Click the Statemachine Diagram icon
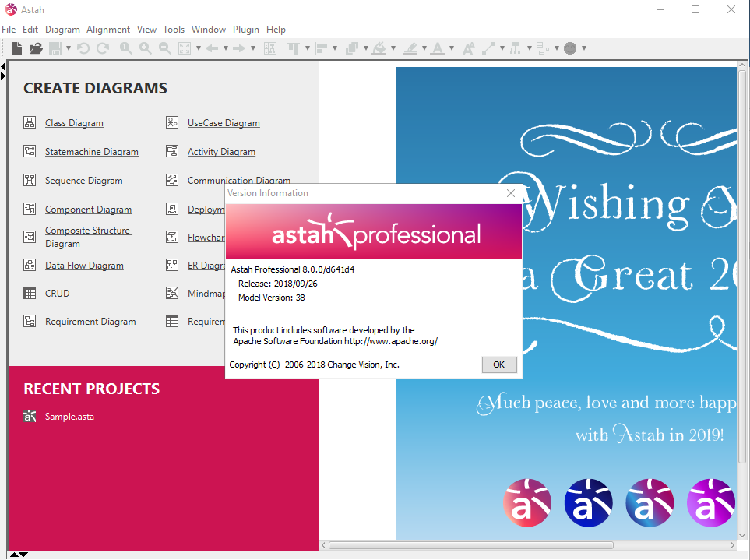Viewport: 750px width, 560px height. (x=30, y=151)
